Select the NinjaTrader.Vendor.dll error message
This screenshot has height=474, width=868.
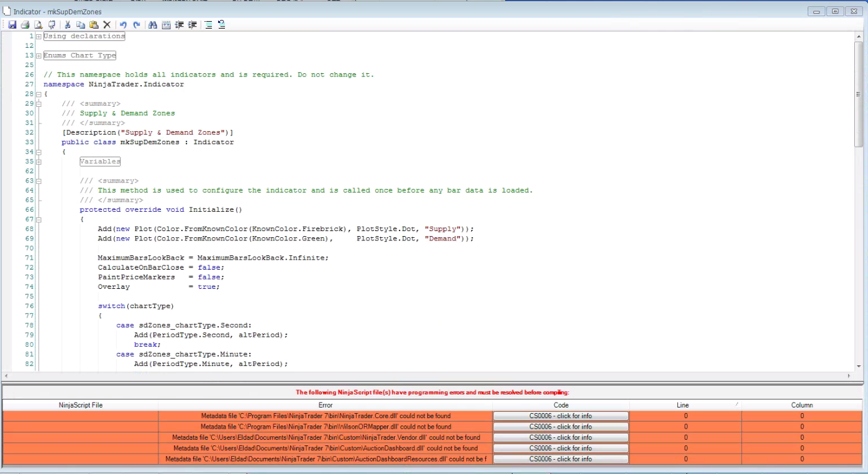pyautogui.click(x=326, y=437)
